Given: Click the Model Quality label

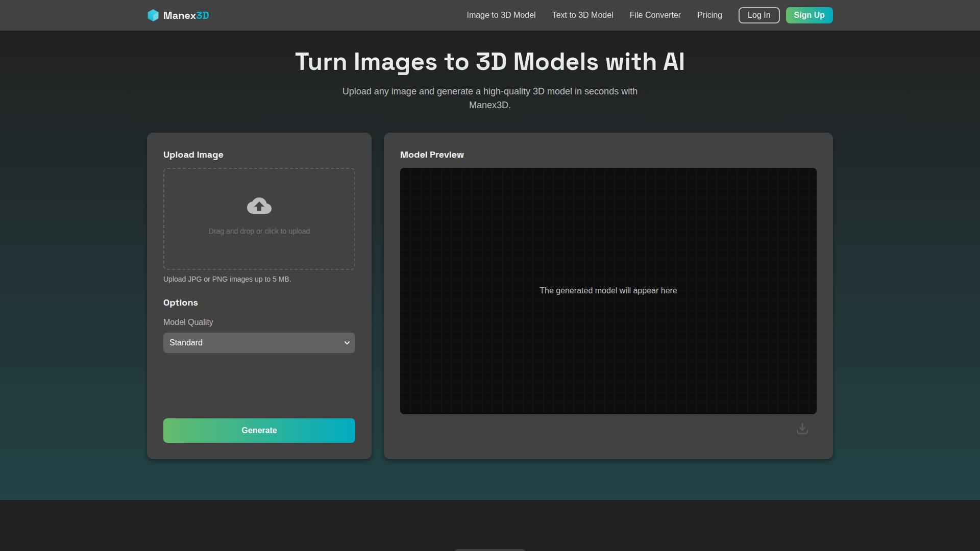Looking at the screenshot, I should (188, 322).
